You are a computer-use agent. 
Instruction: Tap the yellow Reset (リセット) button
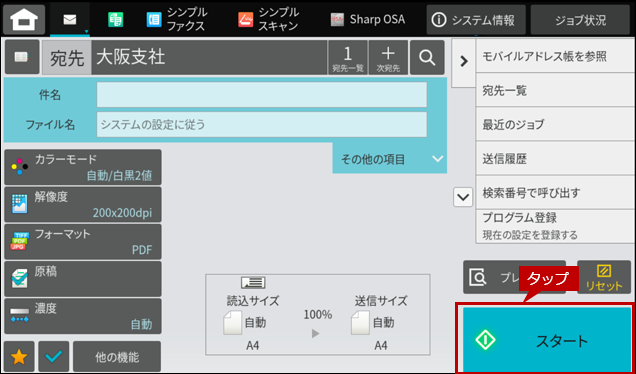[604, 277]
